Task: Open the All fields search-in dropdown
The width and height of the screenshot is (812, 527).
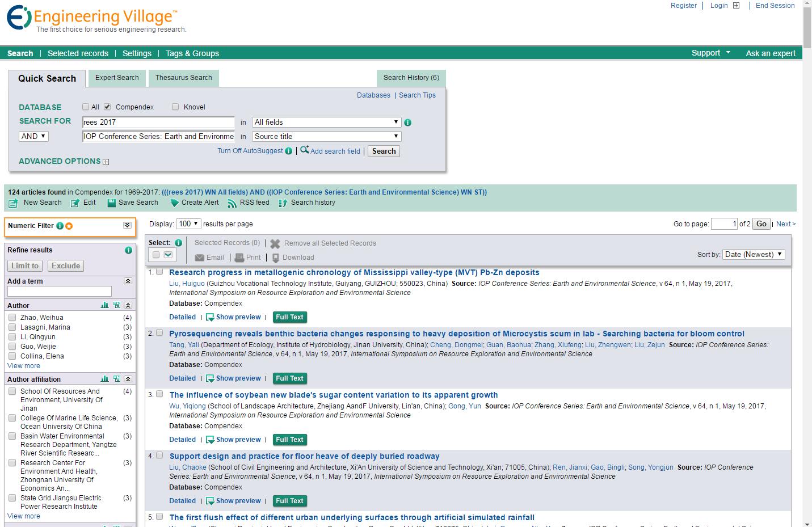Action: coord(327,123)
